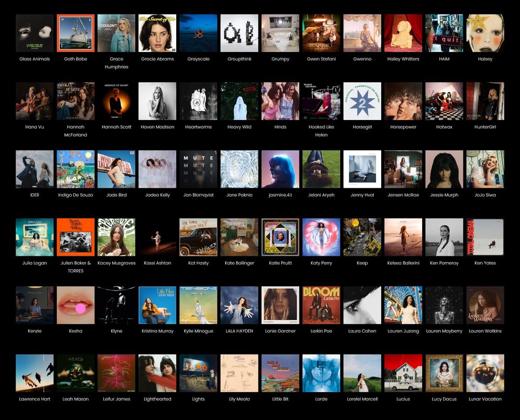Screen dimensions: 520x420
Task: Select the Gwenno name label
Action: coord(362,59)
